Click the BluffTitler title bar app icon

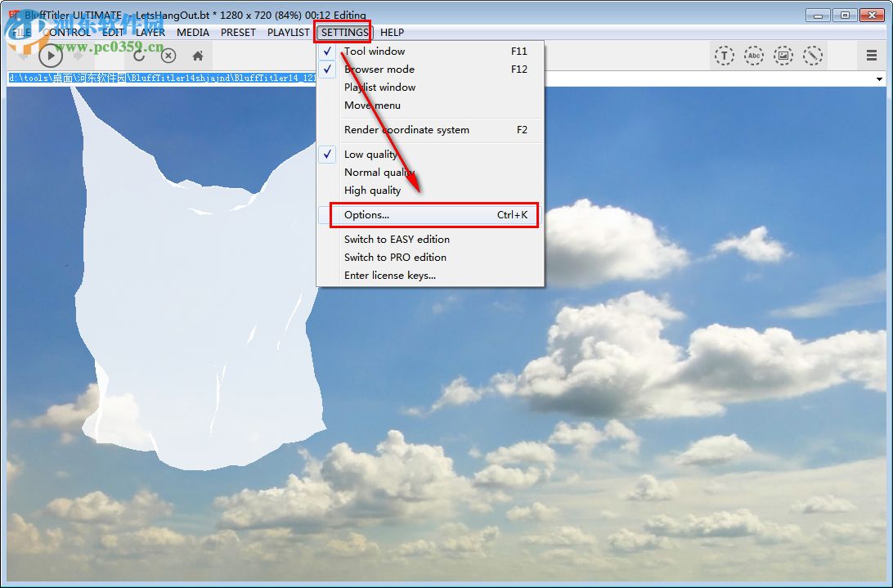[x=14, y=15]
